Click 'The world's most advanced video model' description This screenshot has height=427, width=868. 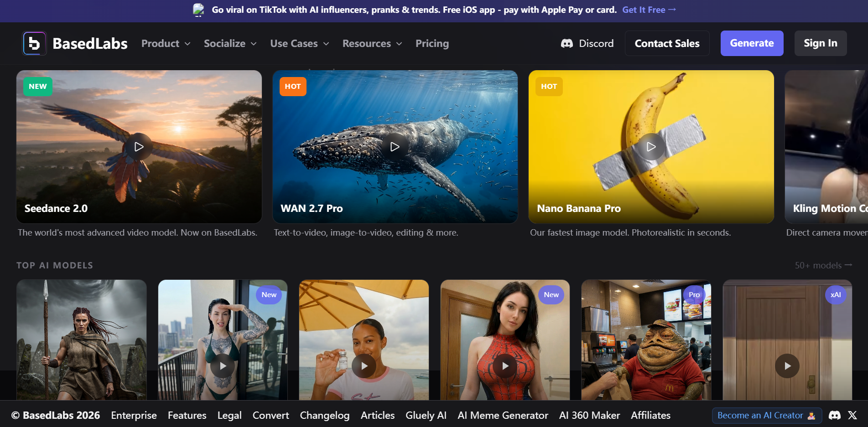point(137,232)
